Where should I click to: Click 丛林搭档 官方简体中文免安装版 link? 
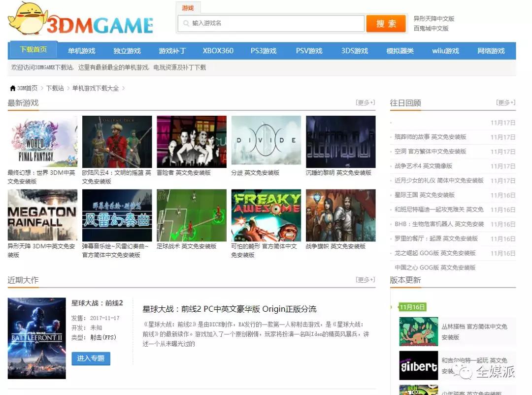[474, 331]
